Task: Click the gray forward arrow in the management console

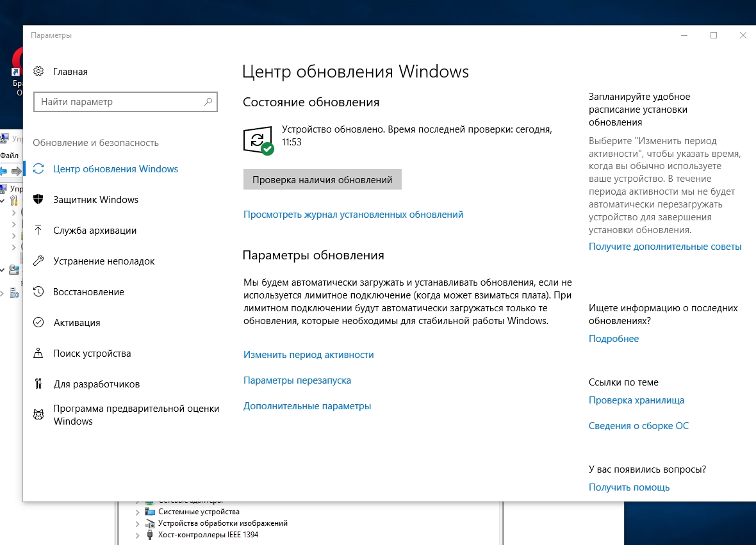Action: (x=17, y=170)
